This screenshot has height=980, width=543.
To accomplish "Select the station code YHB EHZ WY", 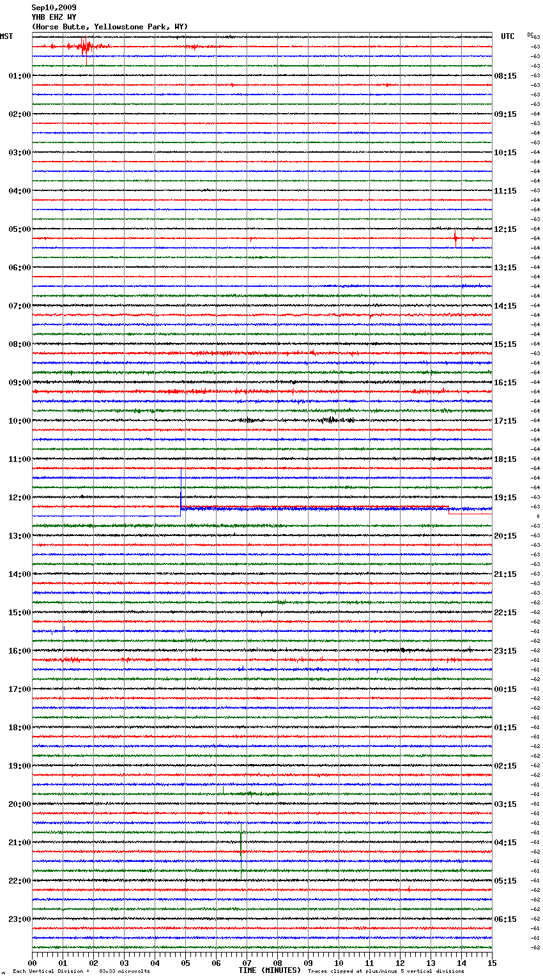I will (54, 17).
